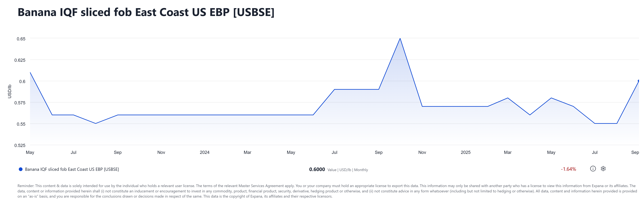Viewport: 644px width, 204px height.
Task: Click the 2024 x-axis label
Action: coord(204,152)
